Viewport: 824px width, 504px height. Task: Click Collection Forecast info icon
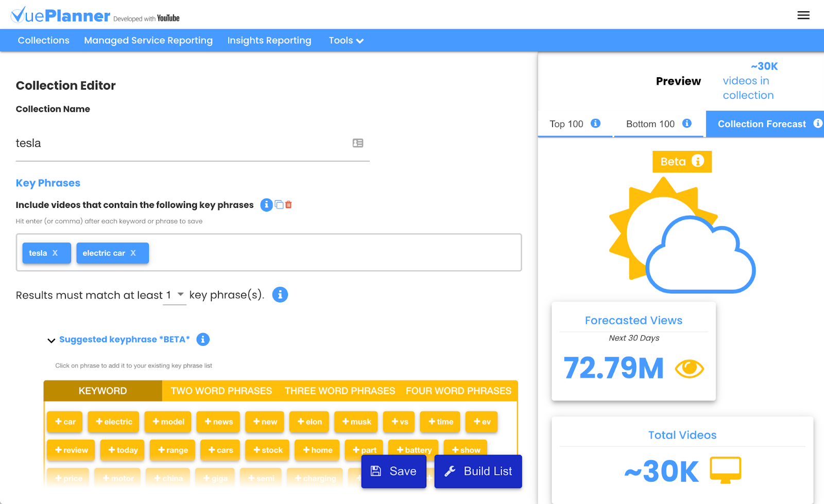(818, 124)
